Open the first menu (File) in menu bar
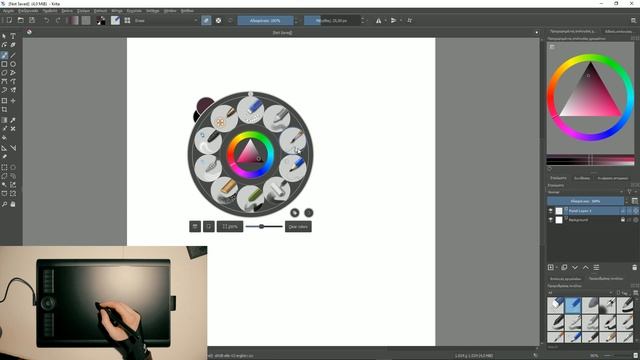The width and height of the screenshot is (640, 360). (8, 11)
